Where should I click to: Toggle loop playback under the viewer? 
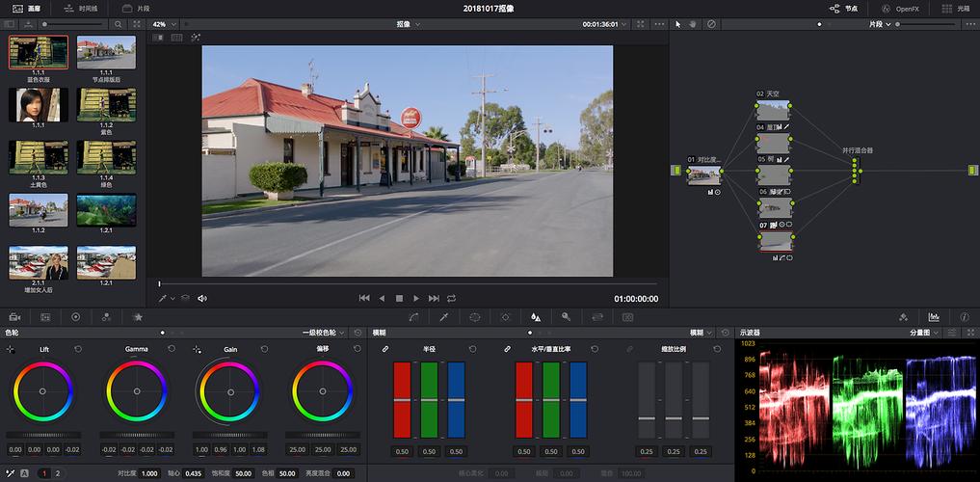point(451,299)
